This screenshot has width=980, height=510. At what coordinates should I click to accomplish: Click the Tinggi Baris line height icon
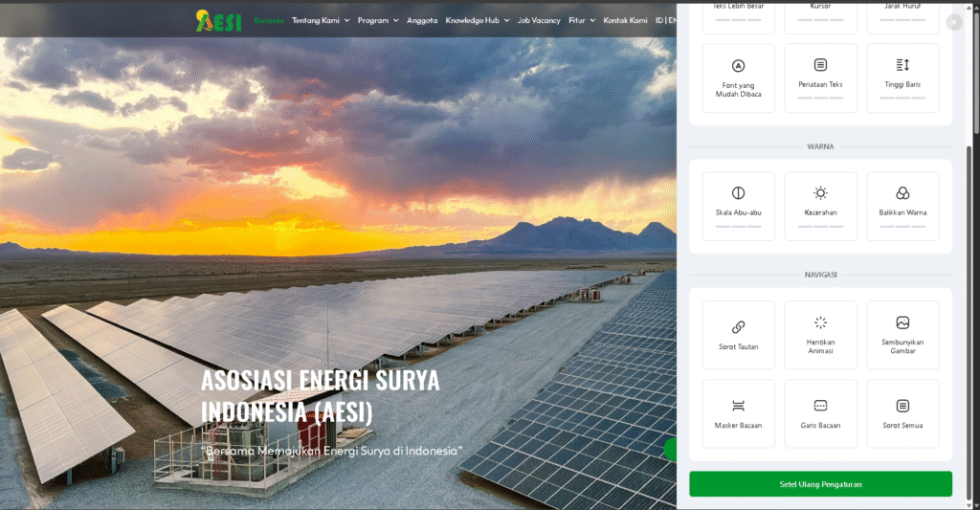(x=902, y=65)
